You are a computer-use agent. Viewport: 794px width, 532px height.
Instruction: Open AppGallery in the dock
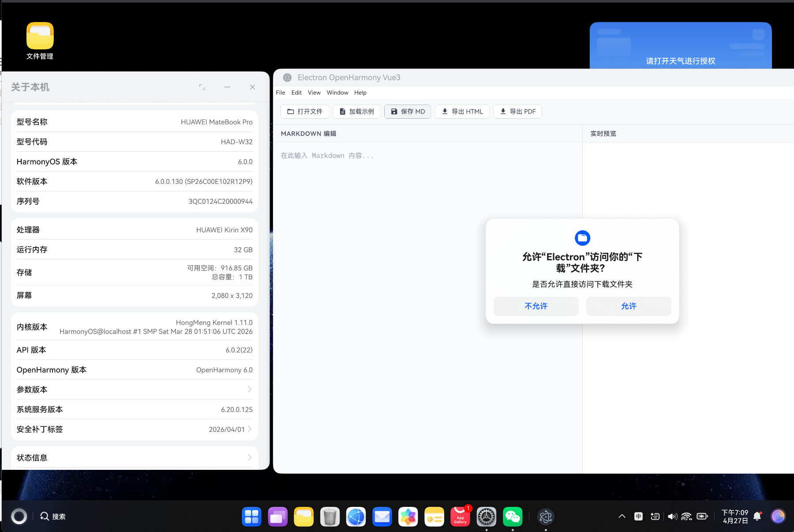460,517
